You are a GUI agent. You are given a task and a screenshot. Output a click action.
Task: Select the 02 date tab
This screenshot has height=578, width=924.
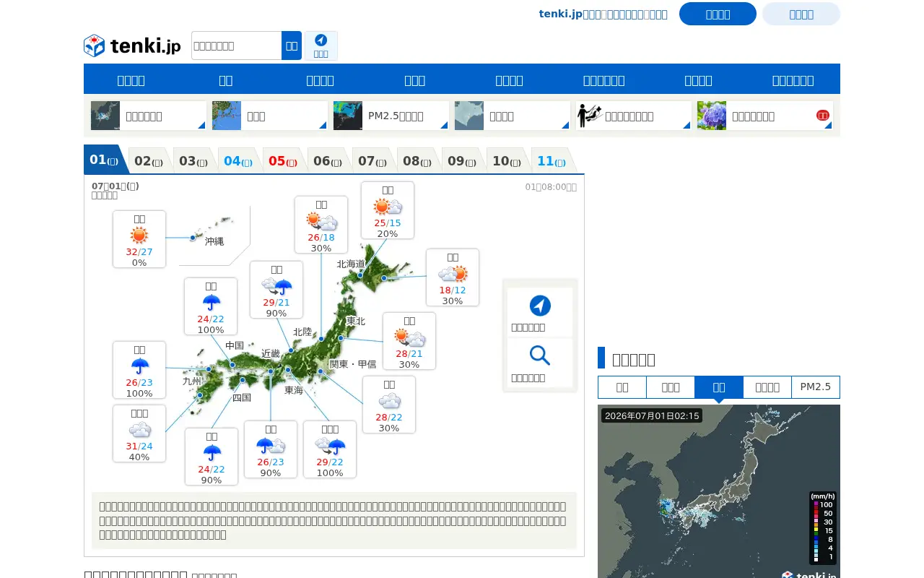pos(150,161)
